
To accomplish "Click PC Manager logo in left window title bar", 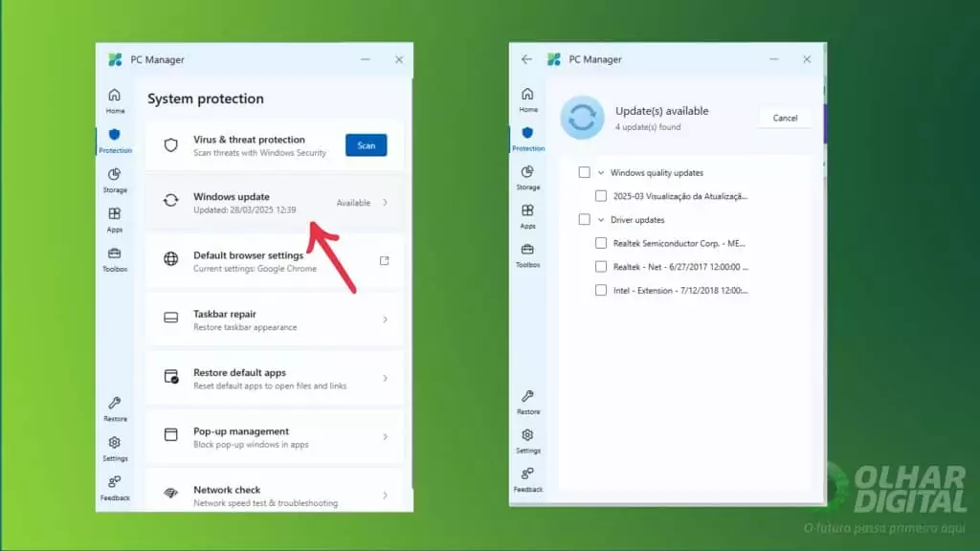I will click(x=115, y=59).
